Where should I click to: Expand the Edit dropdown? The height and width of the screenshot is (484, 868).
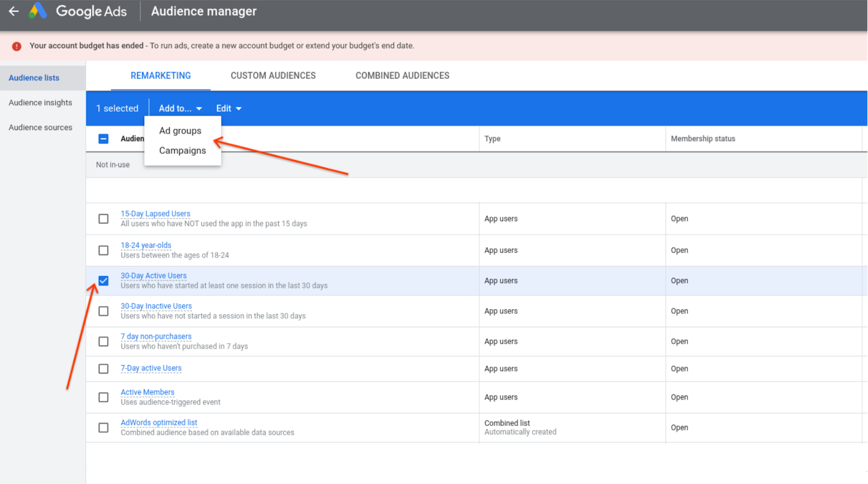[x=228, y=109]
